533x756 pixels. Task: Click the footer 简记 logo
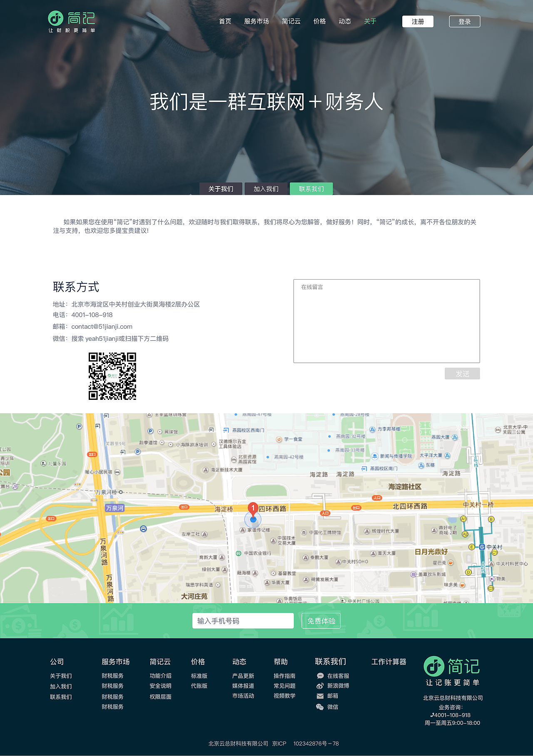pos(452,671)
